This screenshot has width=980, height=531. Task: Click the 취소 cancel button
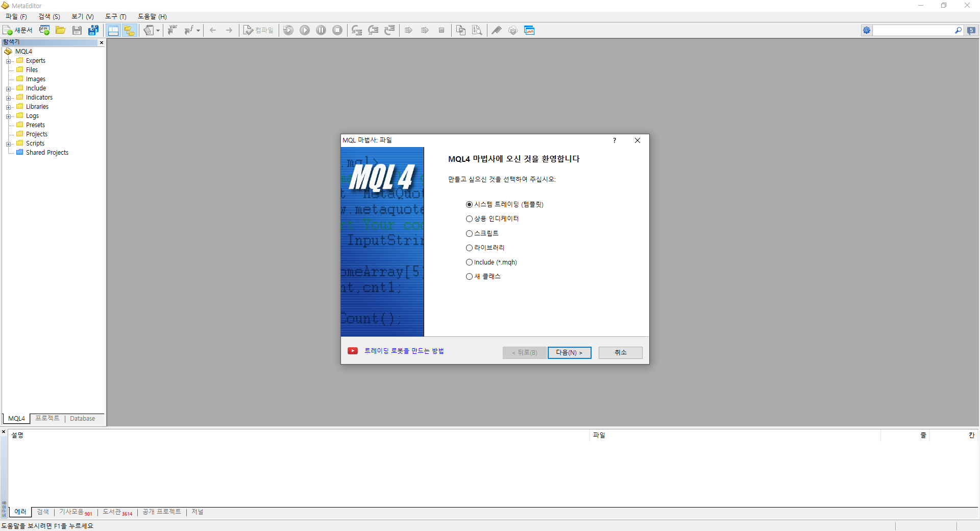coord(620,353)
